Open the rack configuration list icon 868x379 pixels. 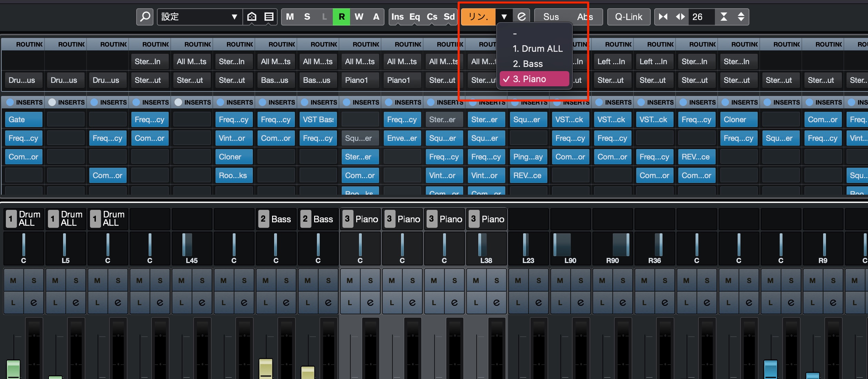pyautogui.click(x=269, y=17)
